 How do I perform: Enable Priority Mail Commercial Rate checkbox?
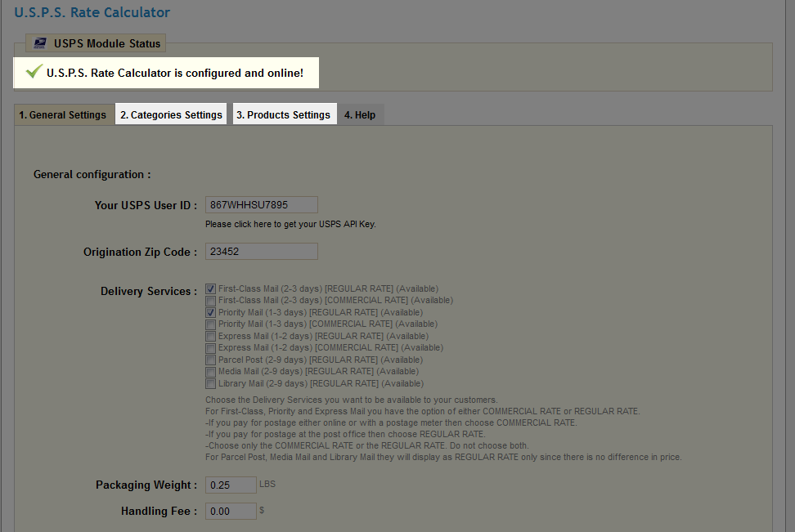coord(211,324)
